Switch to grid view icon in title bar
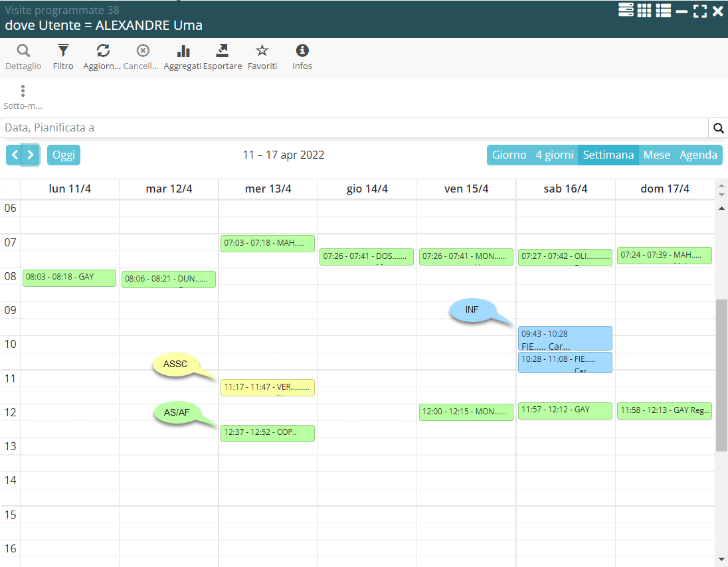 pyautogui.click(x=644, y=11)
